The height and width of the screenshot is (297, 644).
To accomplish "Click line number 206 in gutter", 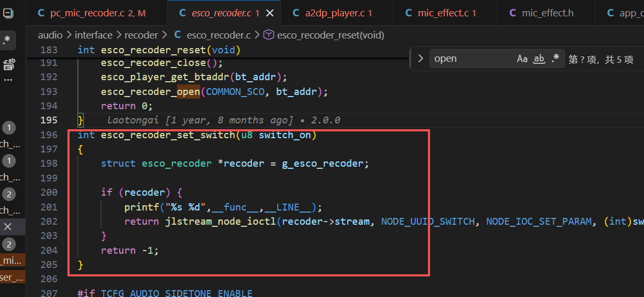I will [49, 279].
